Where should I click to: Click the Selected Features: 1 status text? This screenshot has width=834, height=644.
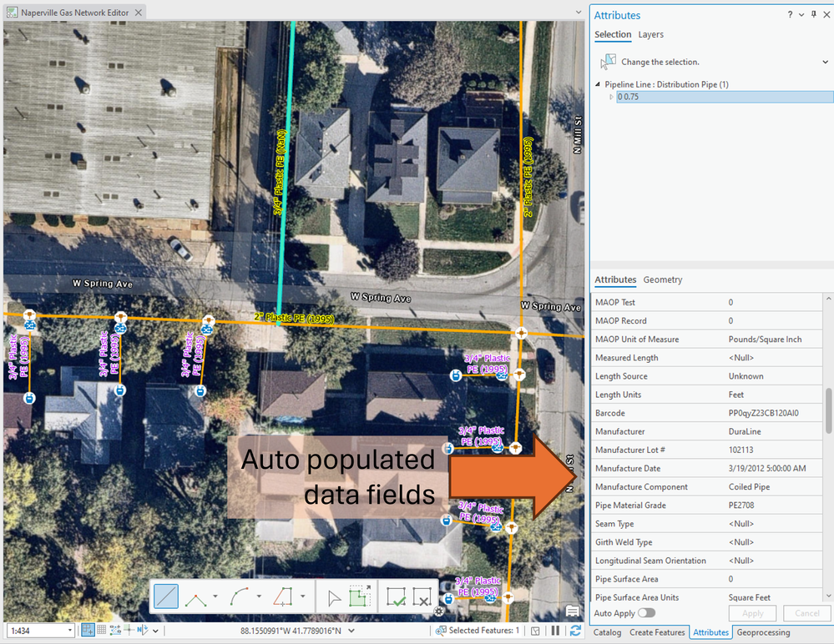point(483,631)
